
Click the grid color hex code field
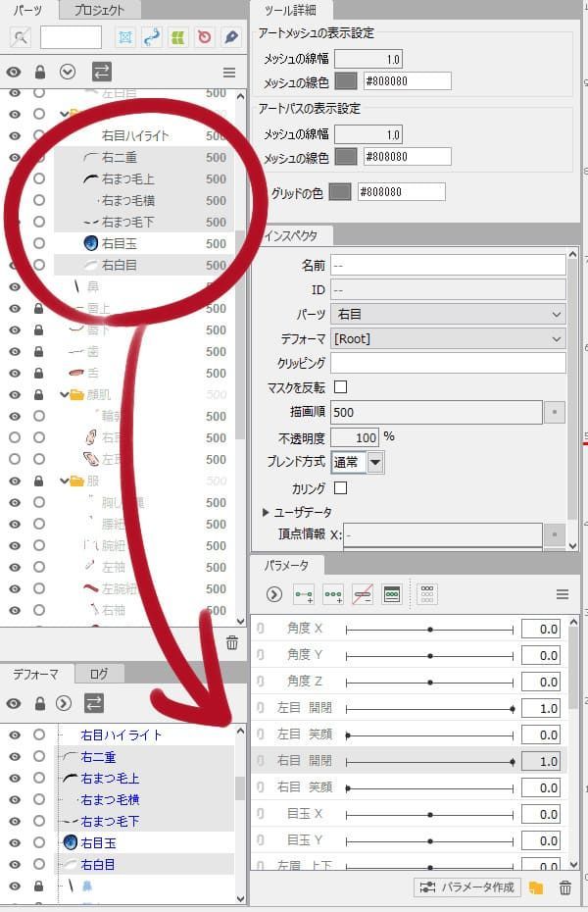coord(402,192)
